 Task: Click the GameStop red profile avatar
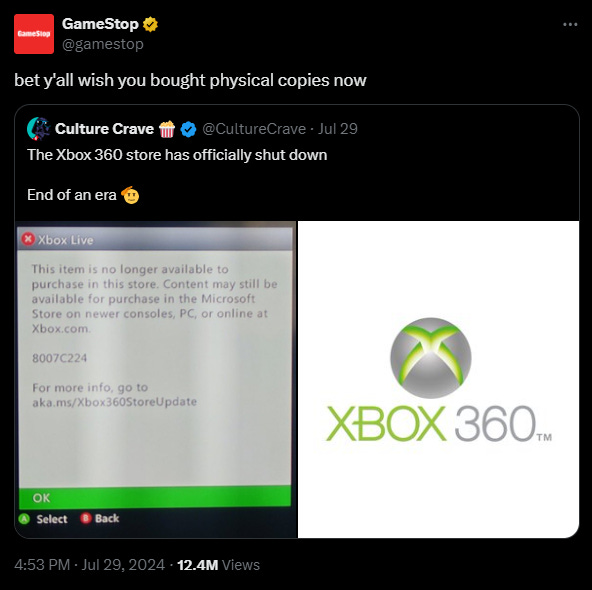click(x=34, y=34)
